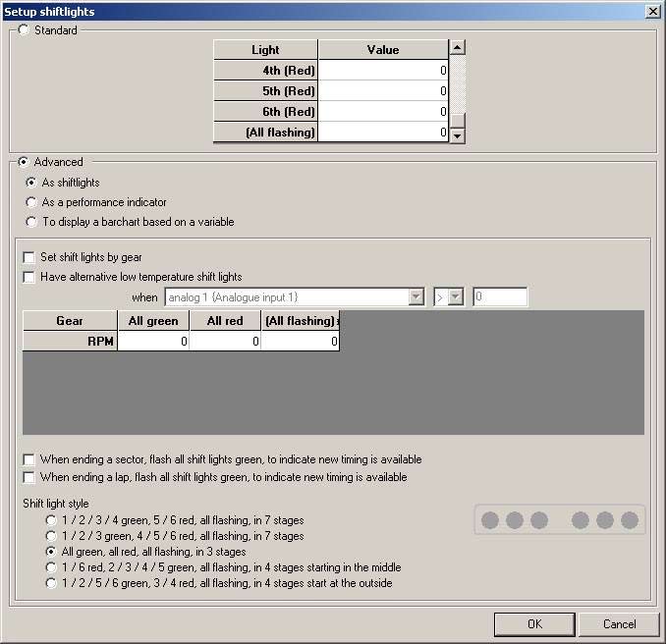
Task: Select 'To display a barchart based on a variable'
Action: (x=32, y=222)
